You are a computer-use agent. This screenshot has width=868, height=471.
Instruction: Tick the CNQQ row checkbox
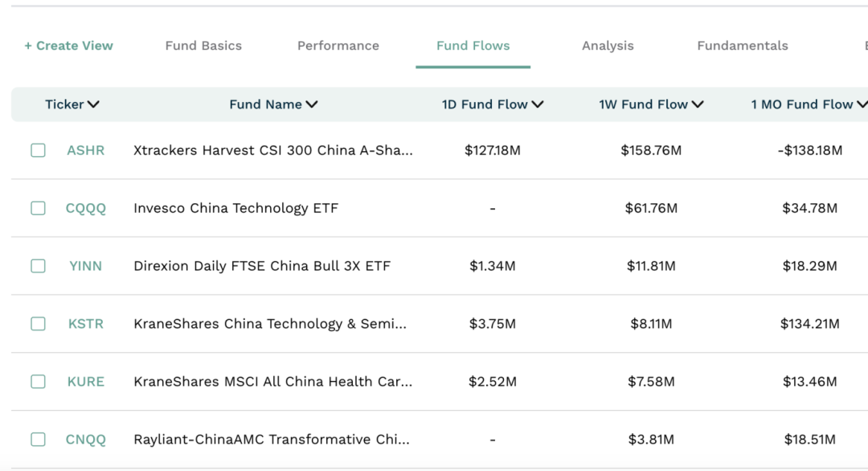click(x=39, y=440)
